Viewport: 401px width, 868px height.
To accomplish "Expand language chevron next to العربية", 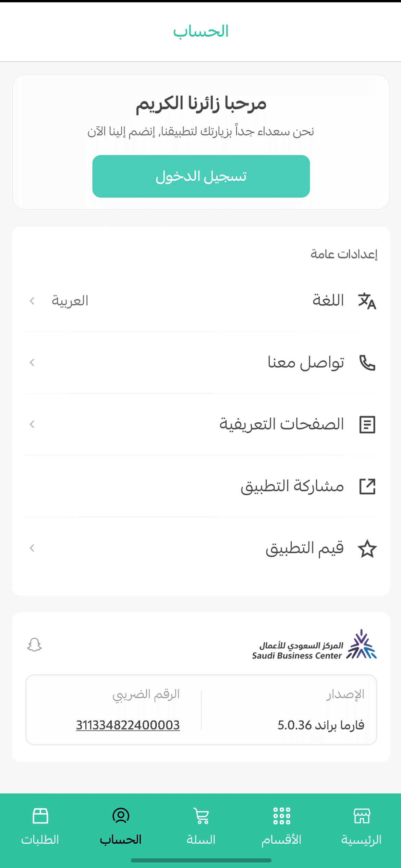I will pos(32,301).
